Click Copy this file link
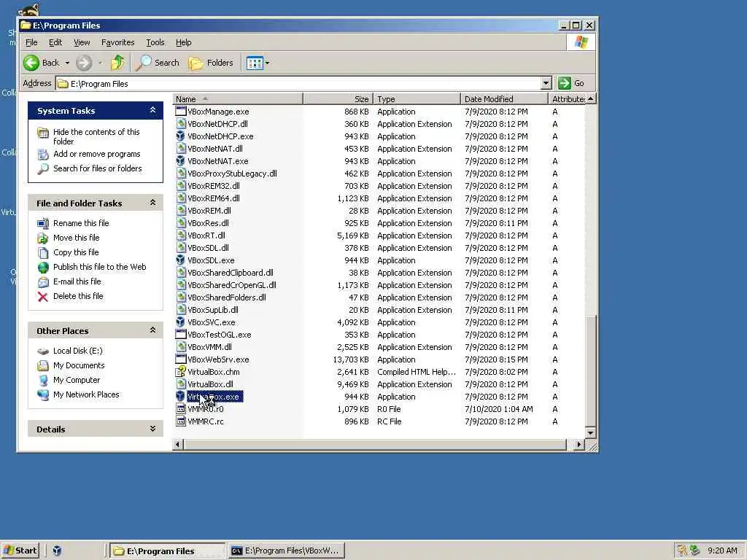This screenshot has height=560, width=747. (x=76, y=252)
